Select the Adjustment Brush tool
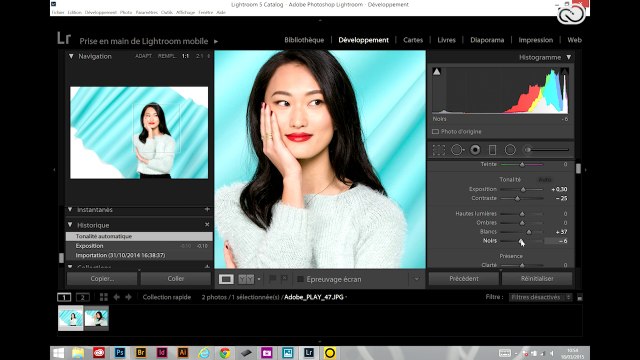Viewport: 640px width, 360px height. pyautogui.click(x=547, y=150)
